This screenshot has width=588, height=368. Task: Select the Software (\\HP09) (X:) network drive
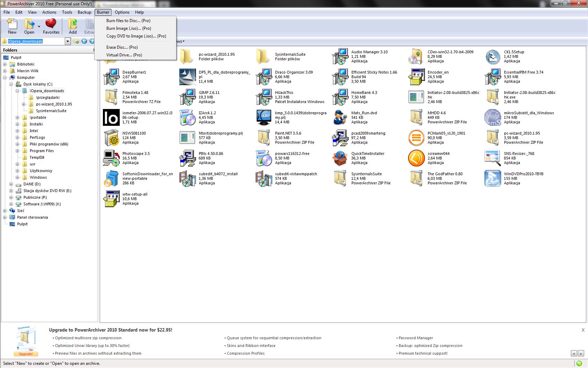coord(42,204)
